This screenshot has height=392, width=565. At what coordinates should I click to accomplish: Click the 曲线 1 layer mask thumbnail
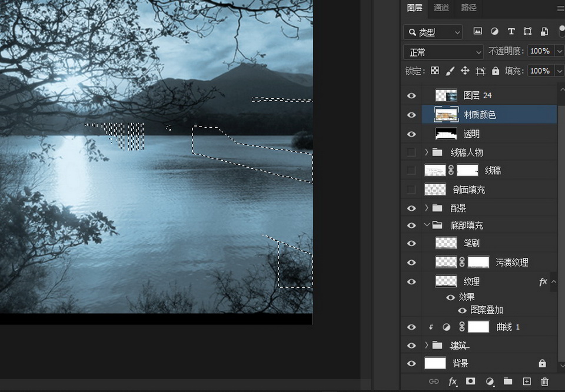478,327
